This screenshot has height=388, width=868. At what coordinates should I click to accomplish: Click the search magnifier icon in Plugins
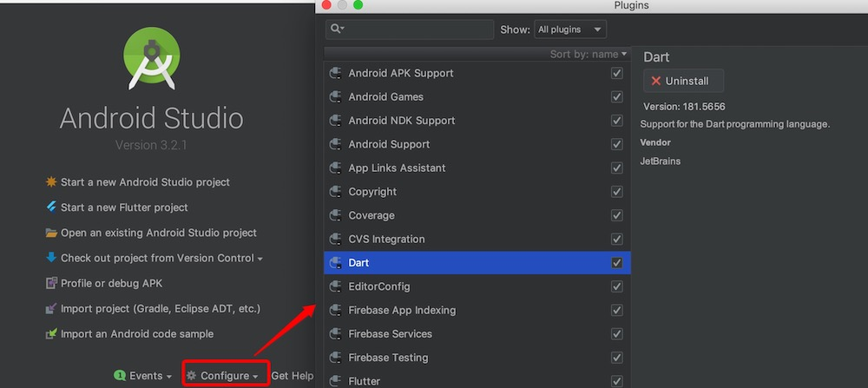point(337,29)
